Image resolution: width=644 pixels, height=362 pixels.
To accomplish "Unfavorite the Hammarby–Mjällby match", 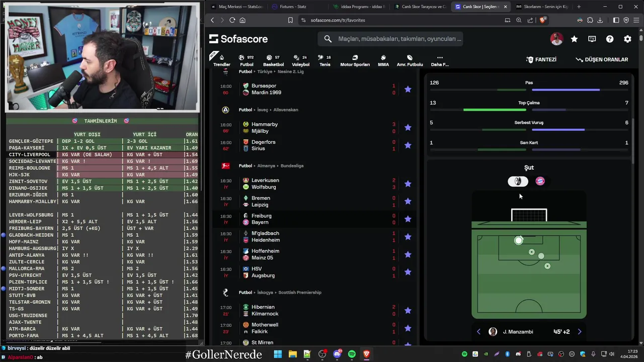I will (408, 128).
